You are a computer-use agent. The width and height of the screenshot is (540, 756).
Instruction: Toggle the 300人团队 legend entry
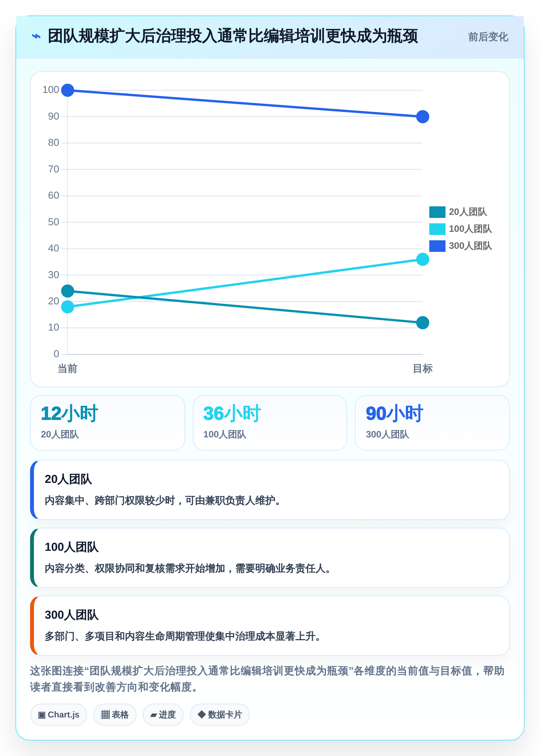pyautogui.click(x=461, y=246)
